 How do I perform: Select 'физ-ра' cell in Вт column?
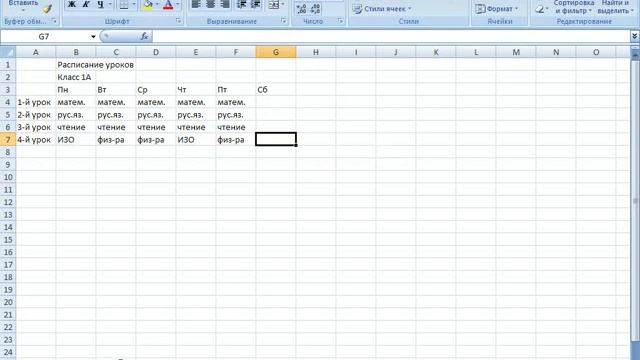point(116,140)
